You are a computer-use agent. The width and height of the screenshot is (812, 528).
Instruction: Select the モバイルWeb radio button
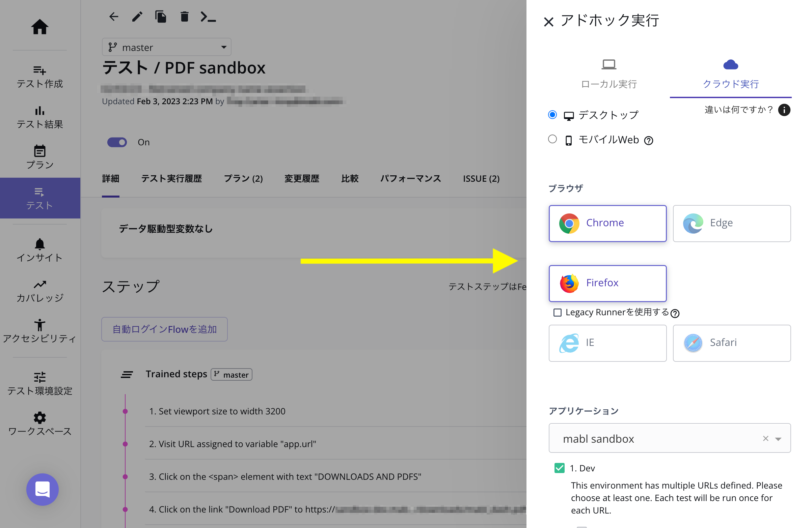(x=552, y=139)
